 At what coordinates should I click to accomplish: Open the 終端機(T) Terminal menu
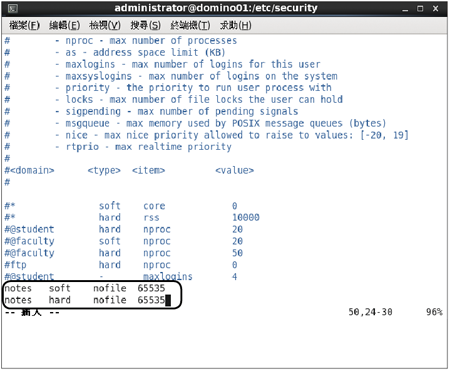coord(190,25)
